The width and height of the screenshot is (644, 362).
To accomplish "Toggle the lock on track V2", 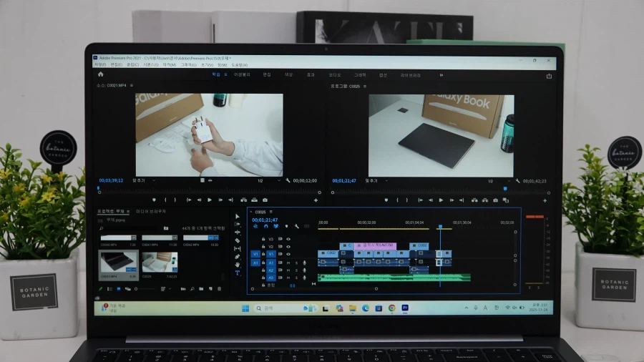I will [x=263, y=246].
